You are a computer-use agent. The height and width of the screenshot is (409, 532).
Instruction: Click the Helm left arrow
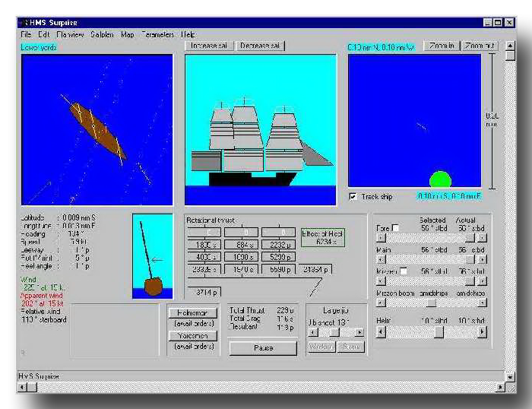381,331
